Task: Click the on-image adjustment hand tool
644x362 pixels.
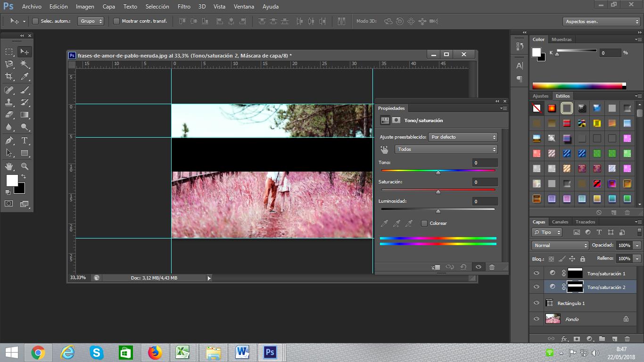Action: click(x=385, y=149)
